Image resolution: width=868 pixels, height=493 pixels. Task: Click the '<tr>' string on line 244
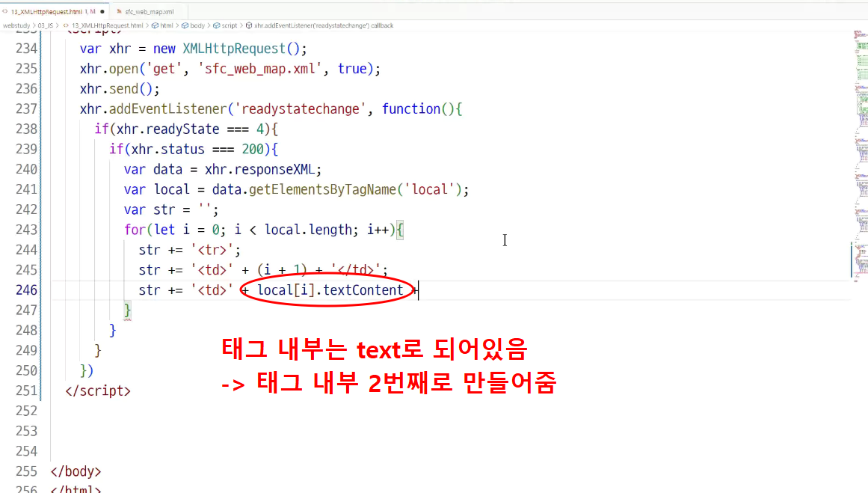tap(212, 250)
